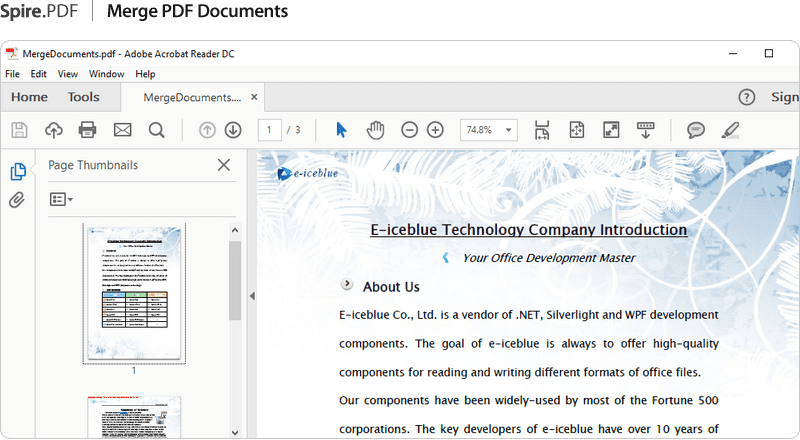Switch to the Tools tab

[x=84, y=97]
